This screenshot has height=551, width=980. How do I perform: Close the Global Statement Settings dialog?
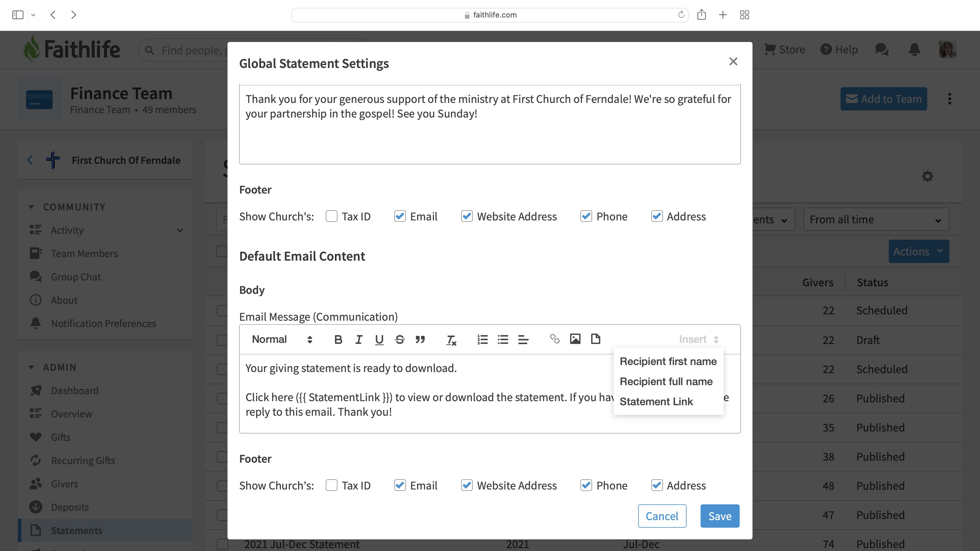[733, 62]
